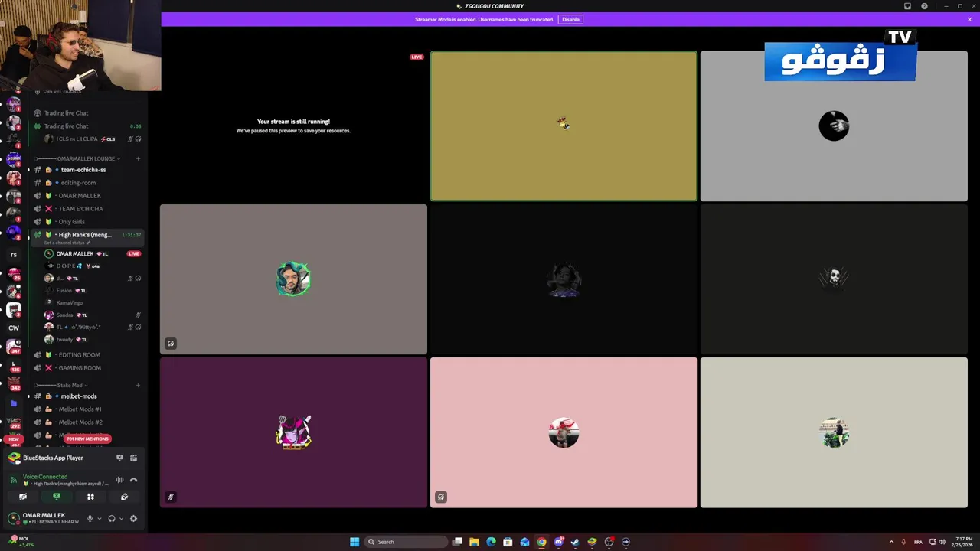Stop streaming BlueStacks App Player icon
The width and height of the screenshot is (980, 551).
coord(119,458)
